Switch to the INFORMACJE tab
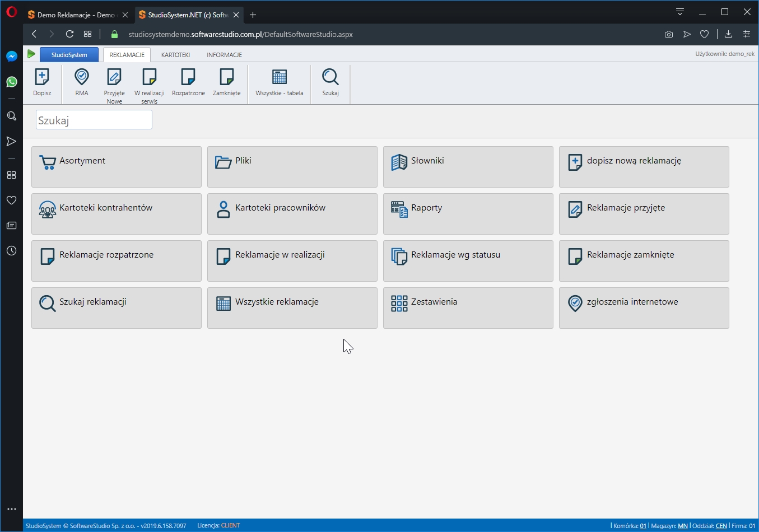 tap(224, 55)
